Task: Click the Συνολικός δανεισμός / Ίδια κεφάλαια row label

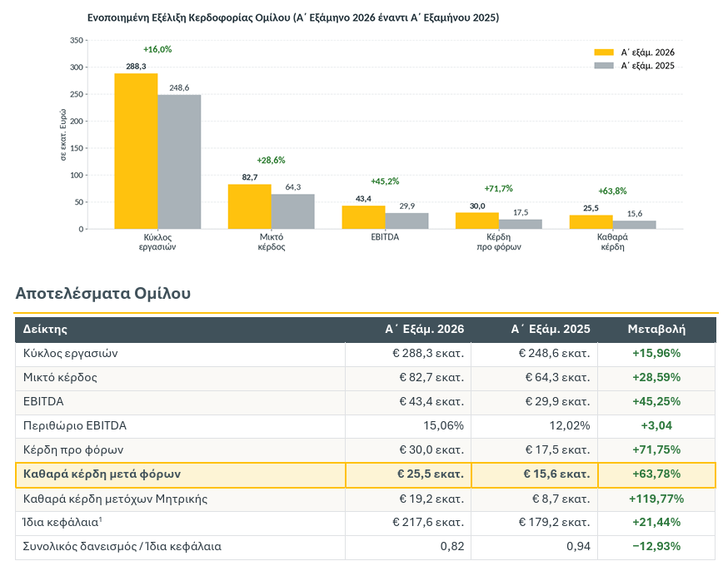Action: coord(122,547)
